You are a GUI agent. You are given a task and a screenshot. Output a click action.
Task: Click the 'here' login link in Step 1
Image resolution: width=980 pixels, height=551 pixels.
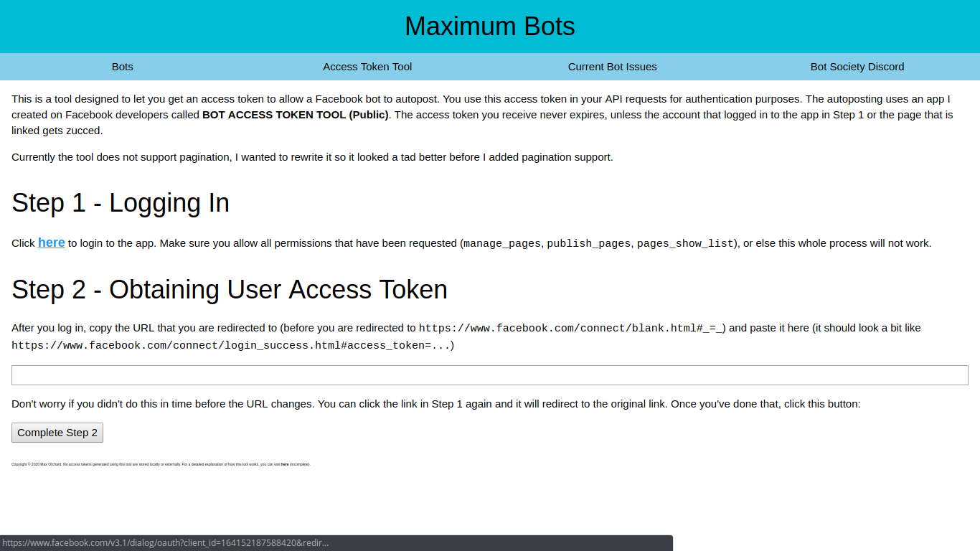click(x=52, y=242)
